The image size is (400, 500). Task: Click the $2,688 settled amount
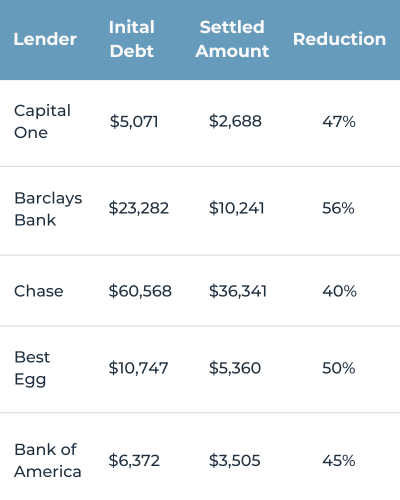point(235,121)
